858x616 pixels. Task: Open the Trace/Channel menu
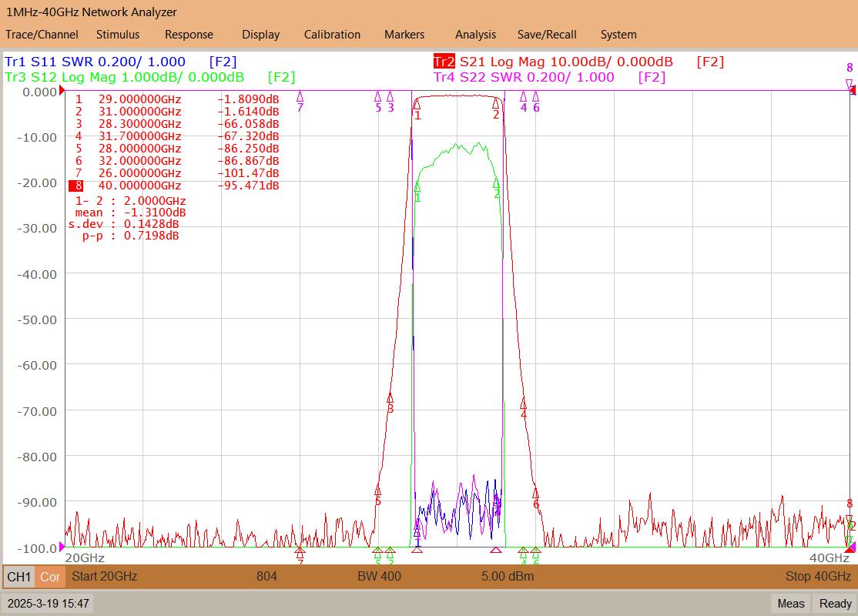(x=42, y=35)
